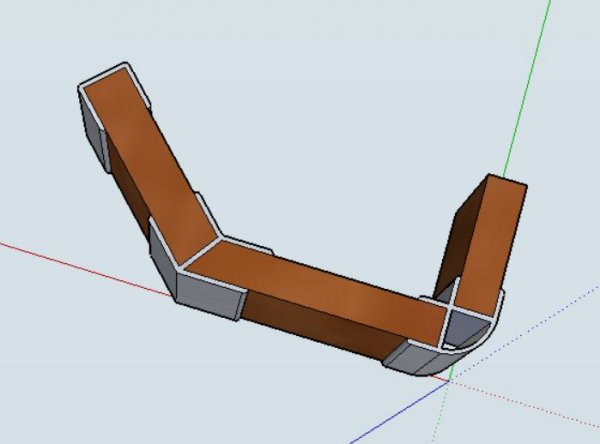Select top brown face of long middle beam
The height and width of the screenshot is (444, 600).
[x=320, y=288]
